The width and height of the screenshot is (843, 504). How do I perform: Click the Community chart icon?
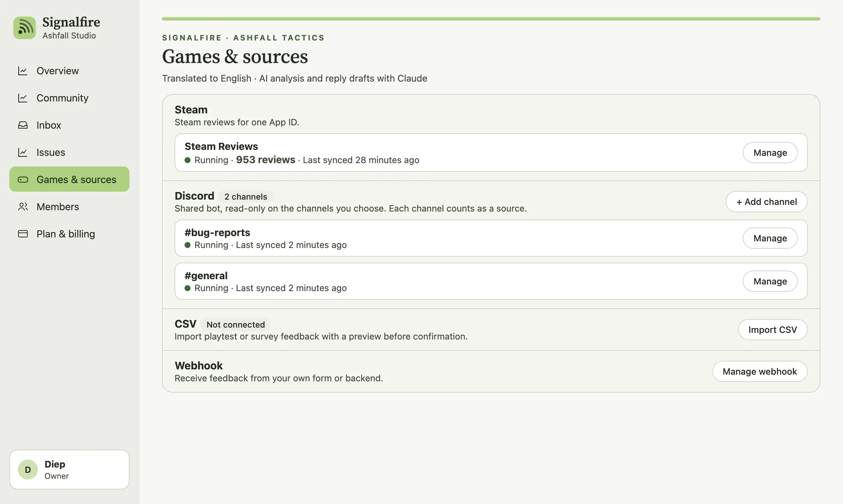(23, 98)
